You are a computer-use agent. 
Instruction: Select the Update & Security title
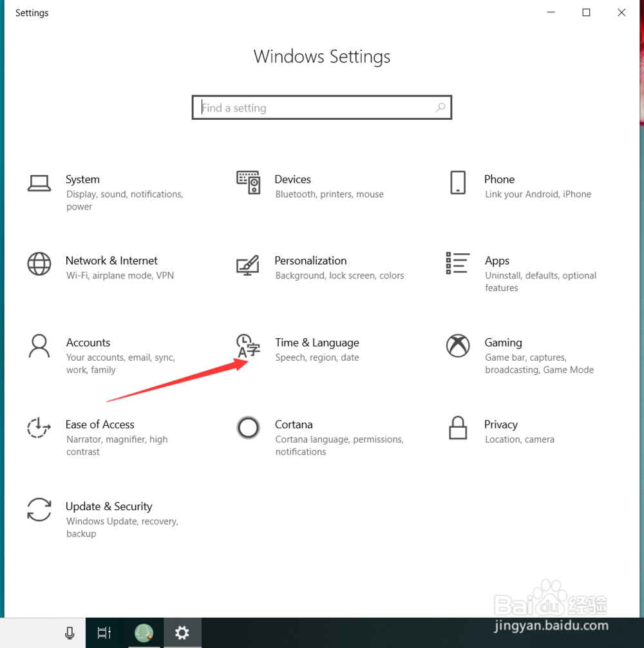(109, 506)
